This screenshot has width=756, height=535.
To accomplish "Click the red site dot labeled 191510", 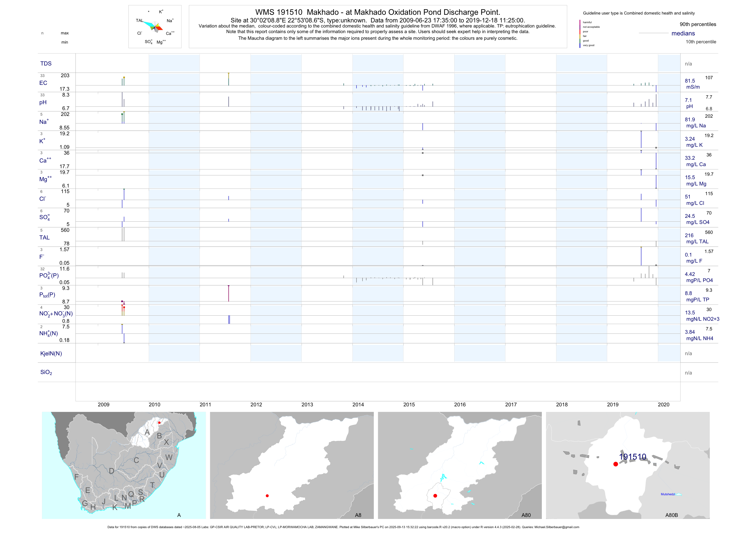I will coord(615,464).
